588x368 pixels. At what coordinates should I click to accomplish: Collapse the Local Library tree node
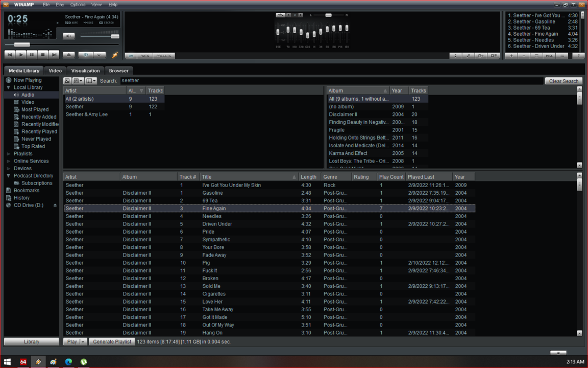8,88
